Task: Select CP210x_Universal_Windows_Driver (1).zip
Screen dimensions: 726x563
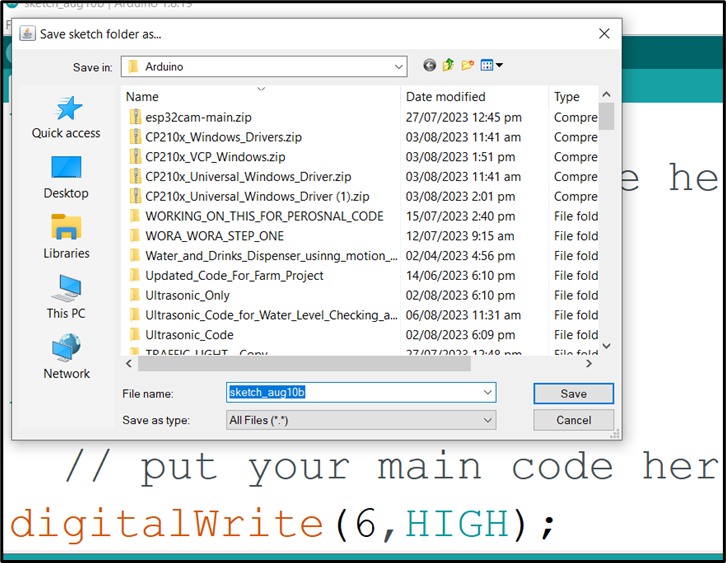Action: click(x=257, y=196)
